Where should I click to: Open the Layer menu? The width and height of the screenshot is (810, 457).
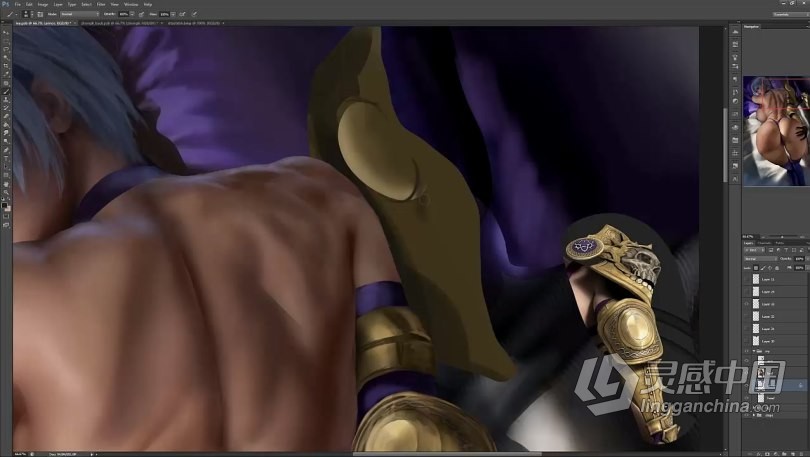[58, 5]
